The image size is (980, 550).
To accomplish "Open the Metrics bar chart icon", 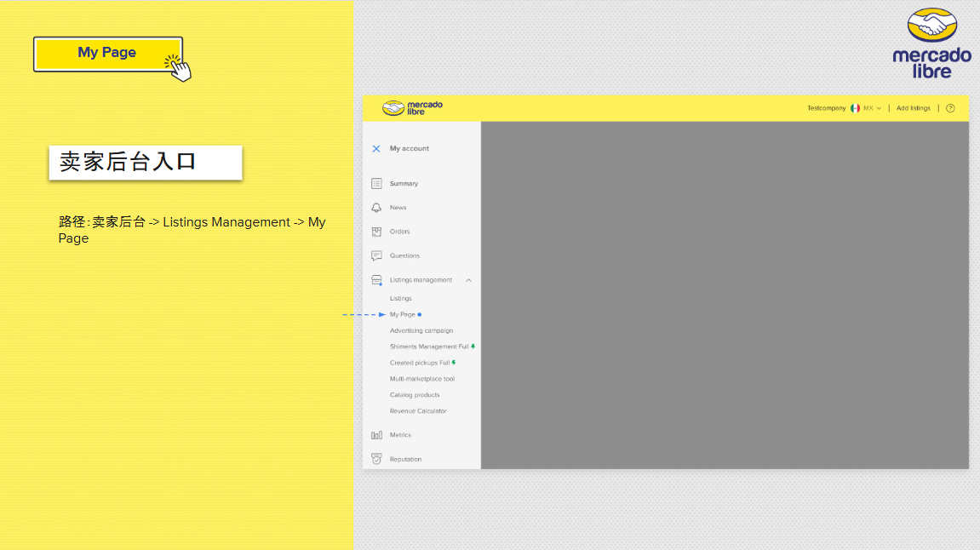I will pos(376,435).
